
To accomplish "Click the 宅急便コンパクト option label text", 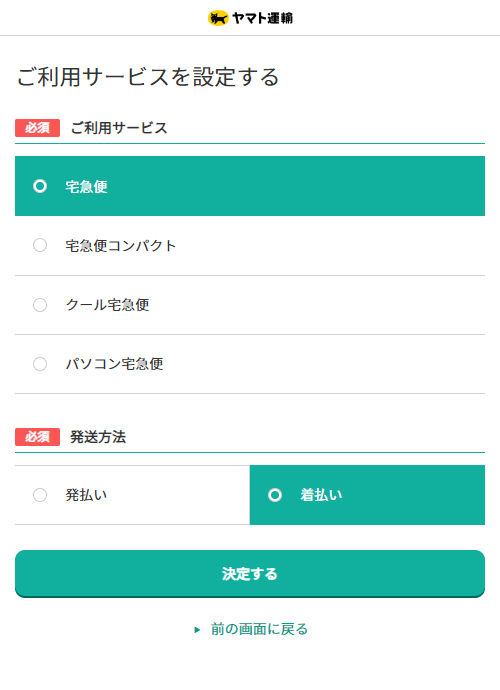I will tap(121, 246).
